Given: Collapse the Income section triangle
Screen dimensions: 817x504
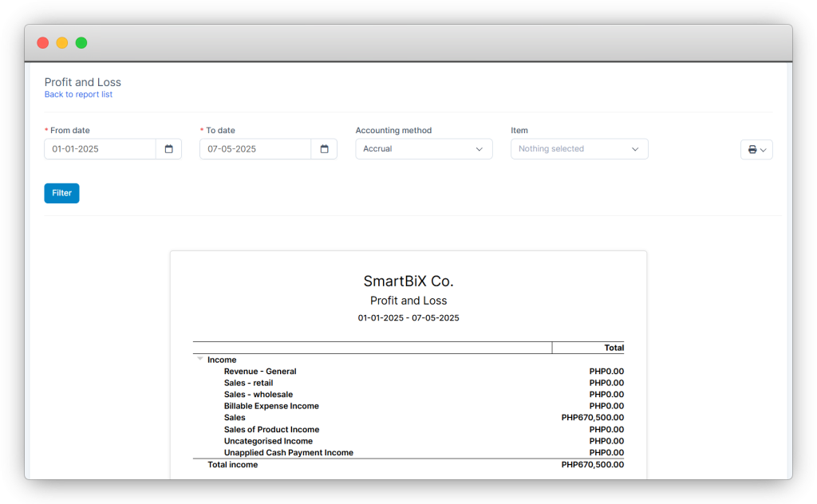Looking at the screenshot, I should click(x=199, y=360).
